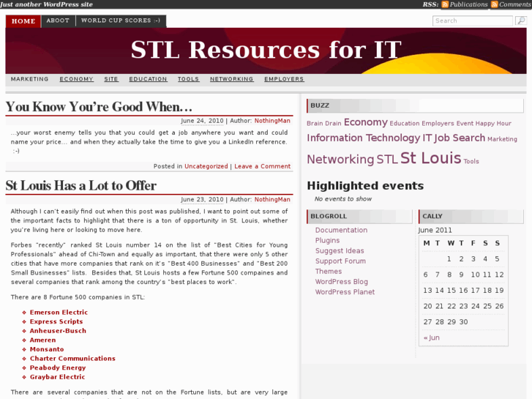This screenshot has width=532, height=399.
Task: Select the Tools category menu item
Action: (x=188, y=79)
